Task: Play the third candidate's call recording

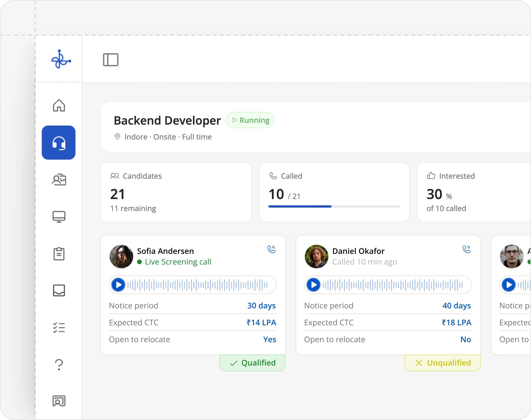Action: click(x=509, y=285)
